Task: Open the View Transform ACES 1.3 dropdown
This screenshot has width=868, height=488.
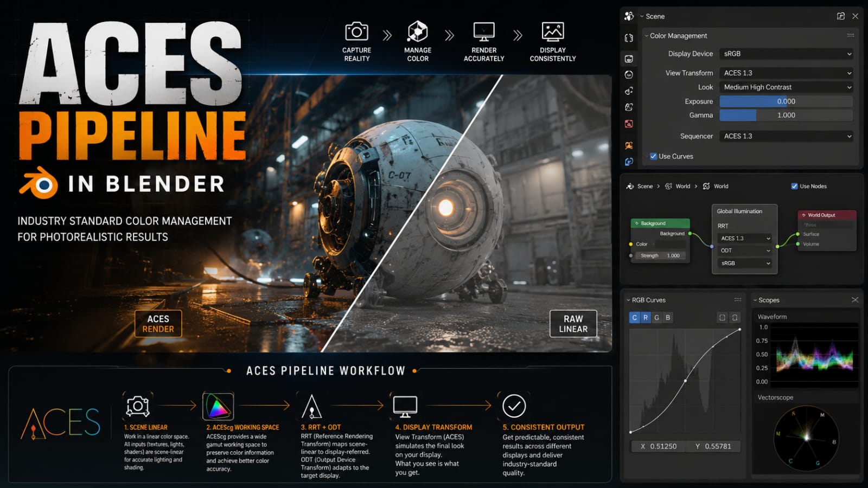Action: pyautogui.click(x=786, y=73)
